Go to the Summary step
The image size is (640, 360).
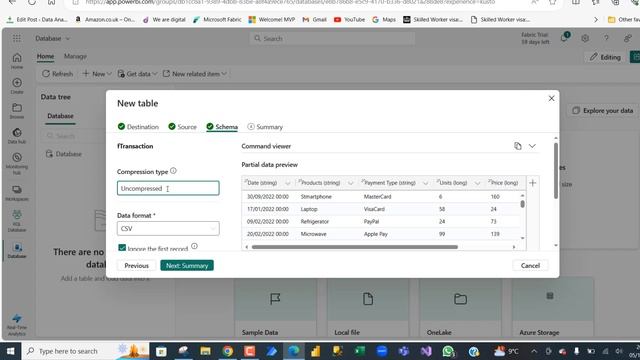pos(265,127)
